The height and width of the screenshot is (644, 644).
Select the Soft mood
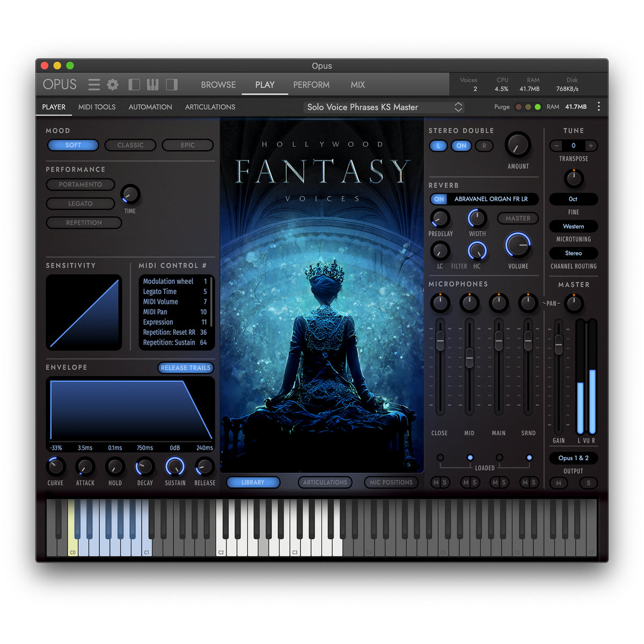(x=73, y=145)
